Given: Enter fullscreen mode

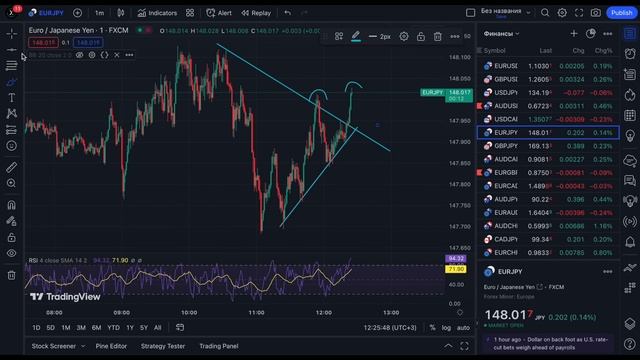Looking at the screenshot, I should tap(579, 13).
